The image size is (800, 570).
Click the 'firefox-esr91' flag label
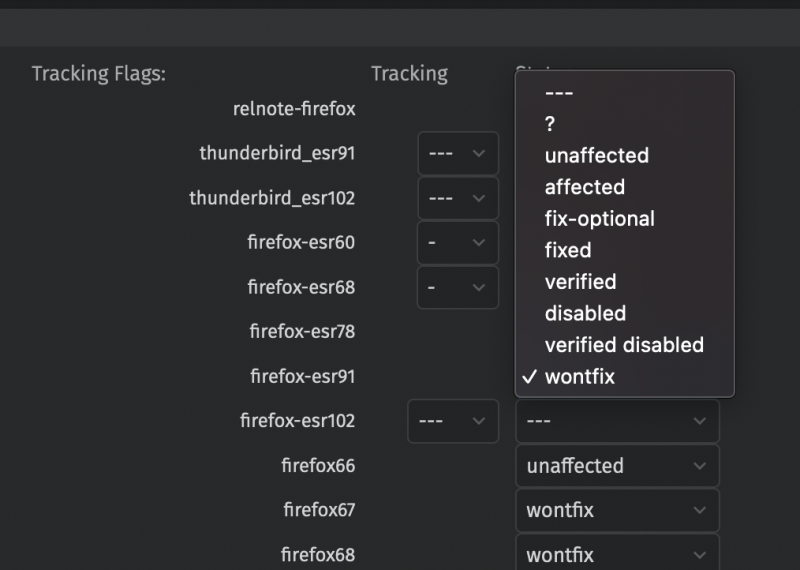coord(303,377)
